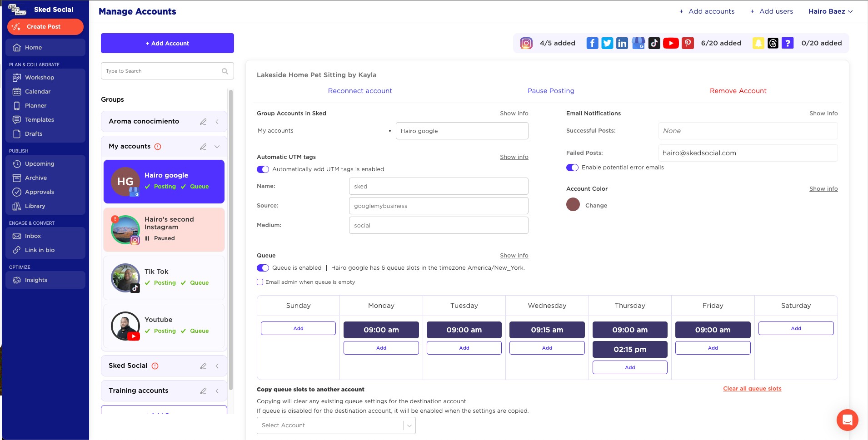Toggle Enable potential error emails switch
This screenshot has height=440, width=868.
[x=572, y=168]
